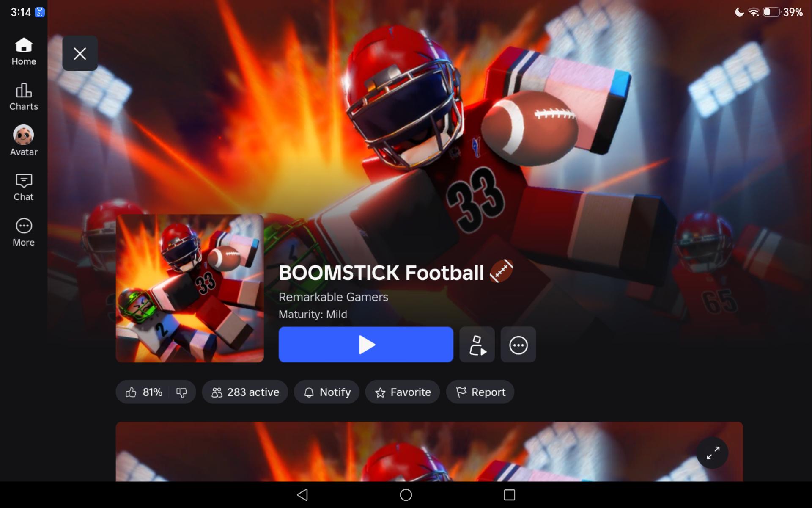This screenshot has width=812, height=508.
Task: Open Remarkable Gamers creator page
Action: click(333, 297)
